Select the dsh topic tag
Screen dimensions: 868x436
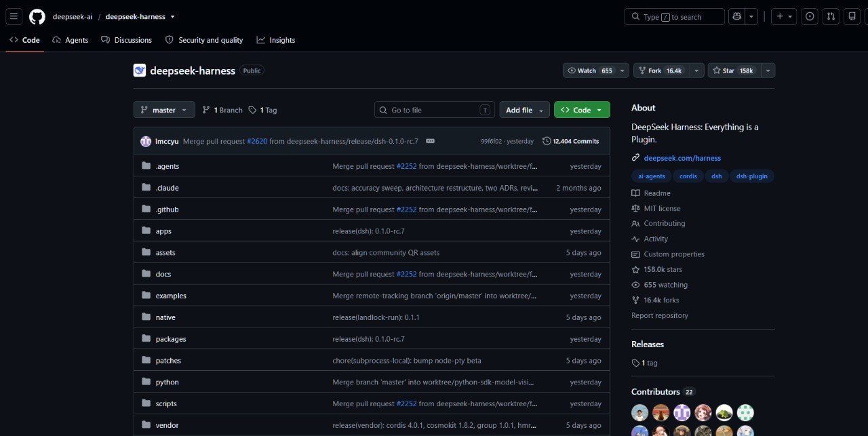716,176
